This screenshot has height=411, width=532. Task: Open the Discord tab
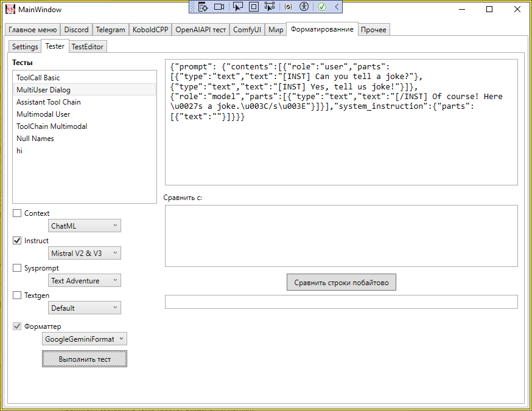[x=76, y=30]
